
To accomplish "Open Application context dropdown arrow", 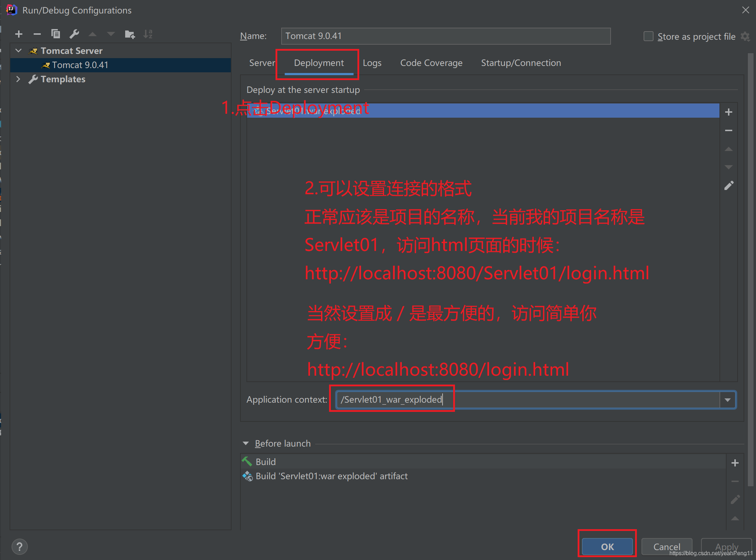I will 728,400.
